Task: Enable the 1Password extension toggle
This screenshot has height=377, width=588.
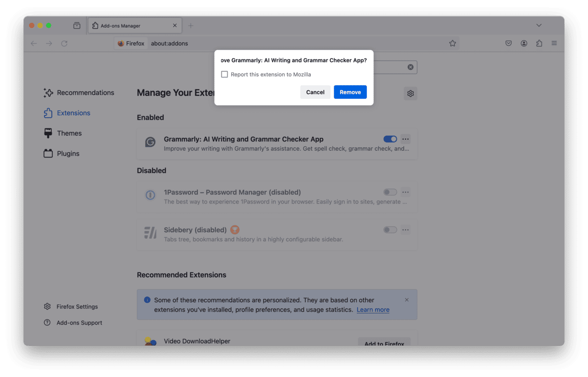Action: pos(390,192)
